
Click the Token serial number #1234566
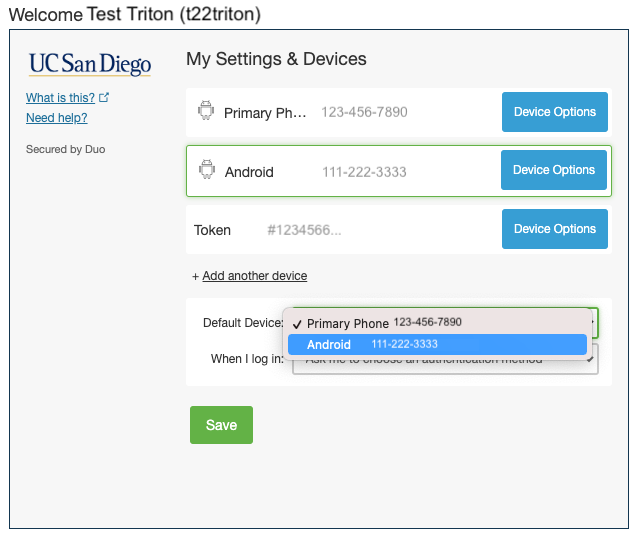(x=304, y=230)
